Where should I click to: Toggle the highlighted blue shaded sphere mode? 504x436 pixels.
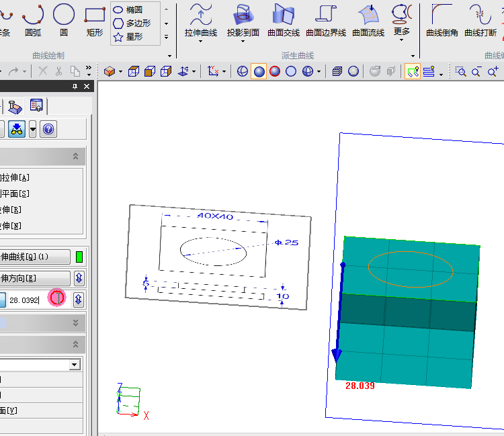coord(259,71)
